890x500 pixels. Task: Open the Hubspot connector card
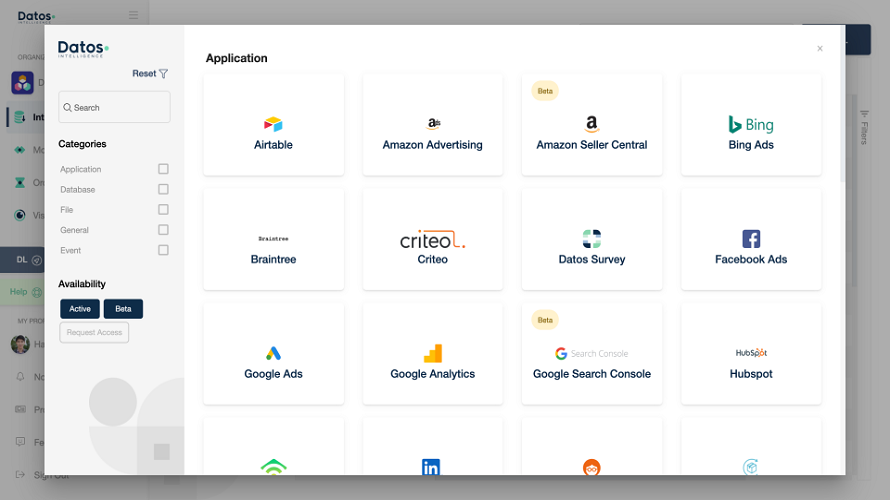751,354
